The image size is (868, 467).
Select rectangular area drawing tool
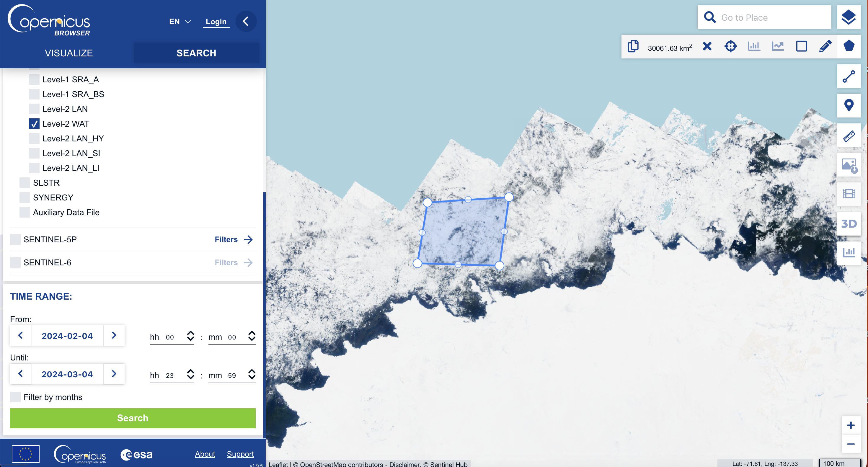coord(801,46)
